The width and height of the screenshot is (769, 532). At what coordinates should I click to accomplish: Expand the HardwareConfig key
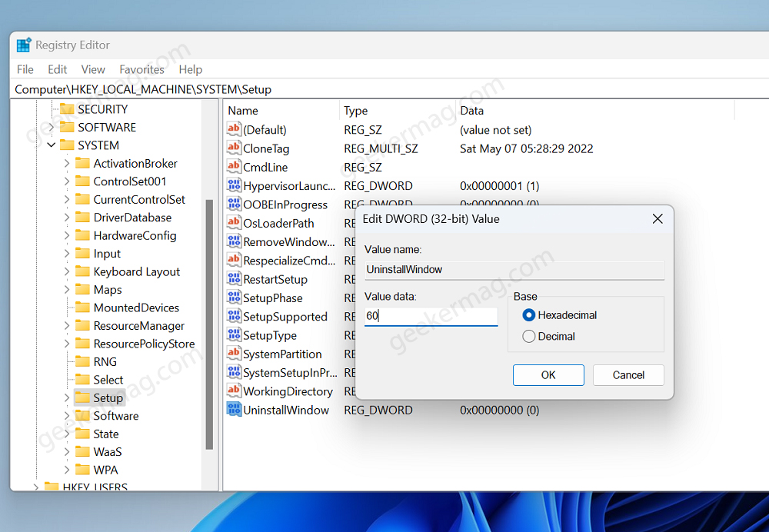67,236
